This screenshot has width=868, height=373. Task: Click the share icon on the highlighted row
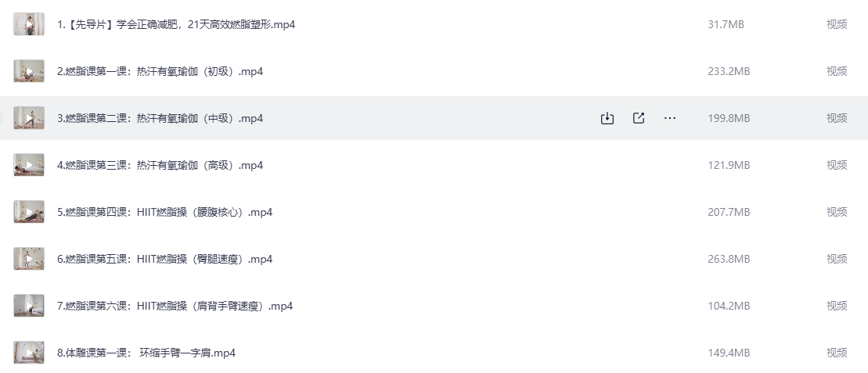pos(639,118)
